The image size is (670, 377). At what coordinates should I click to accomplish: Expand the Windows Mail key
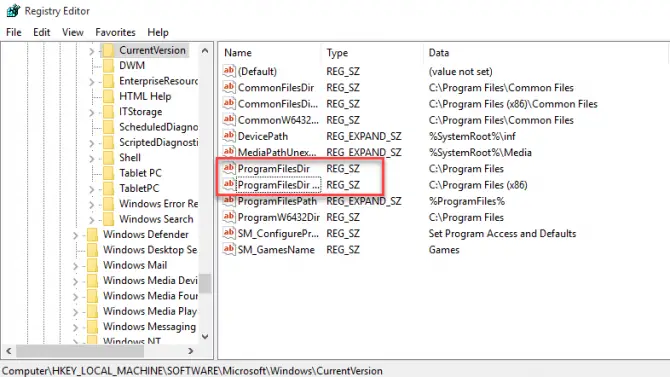(x=75, y=265)
